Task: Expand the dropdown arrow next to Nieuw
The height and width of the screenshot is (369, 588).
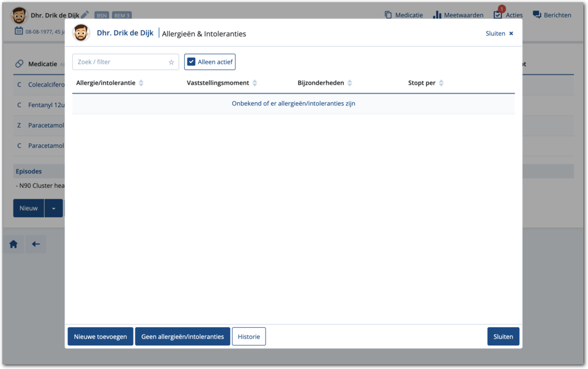Action: (x=53, y=209)
